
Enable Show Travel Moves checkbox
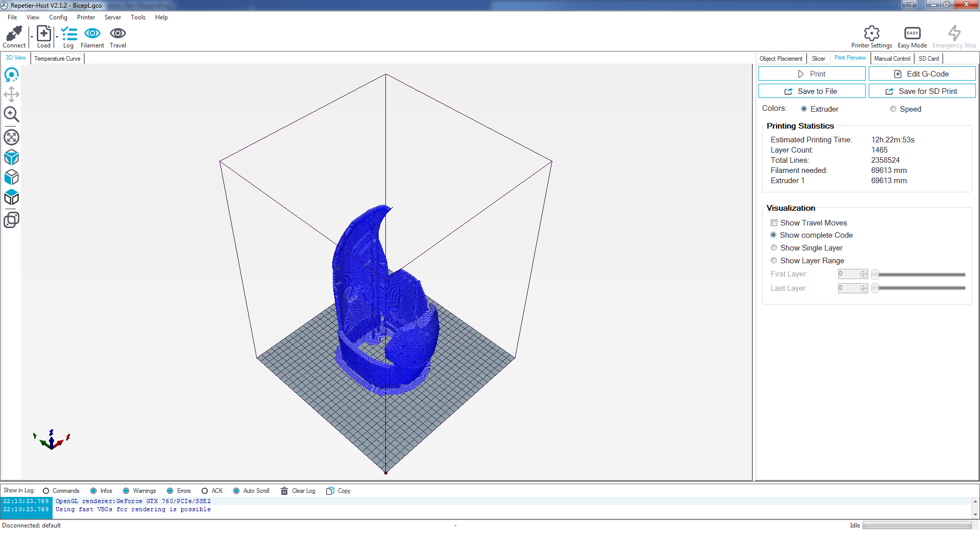(x=774, y=223)
